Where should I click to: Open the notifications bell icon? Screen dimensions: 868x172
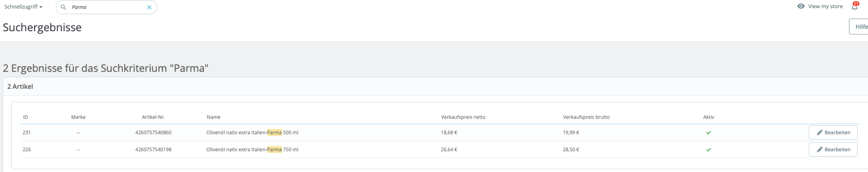click(854, 6)
